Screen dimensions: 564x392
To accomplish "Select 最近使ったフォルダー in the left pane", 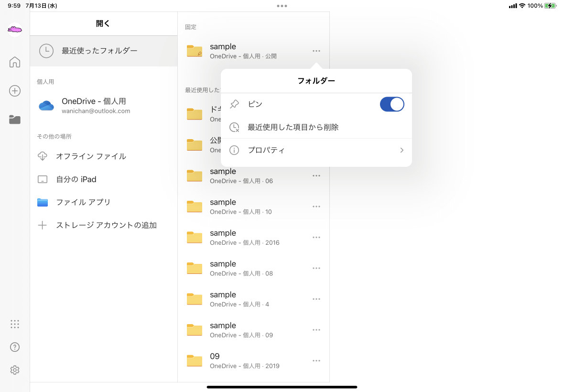I will (x=99, y=51).
